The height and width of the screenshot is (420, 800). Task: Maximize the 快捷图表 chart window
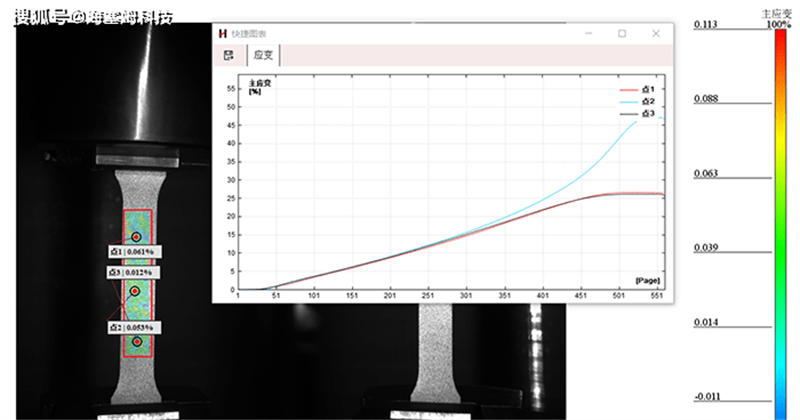621,34
